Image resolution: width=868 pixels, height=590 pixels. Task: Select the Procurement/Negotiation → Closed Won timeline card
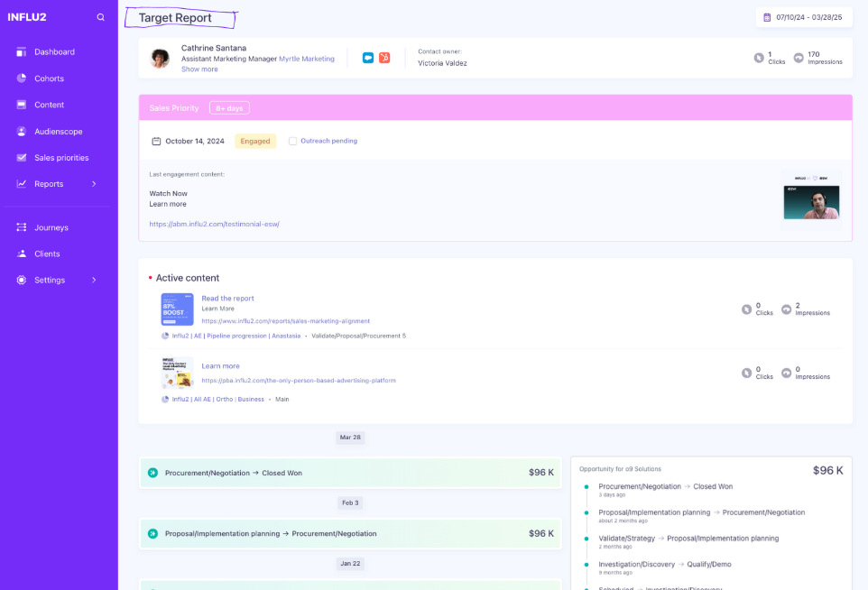coord(350,473)
